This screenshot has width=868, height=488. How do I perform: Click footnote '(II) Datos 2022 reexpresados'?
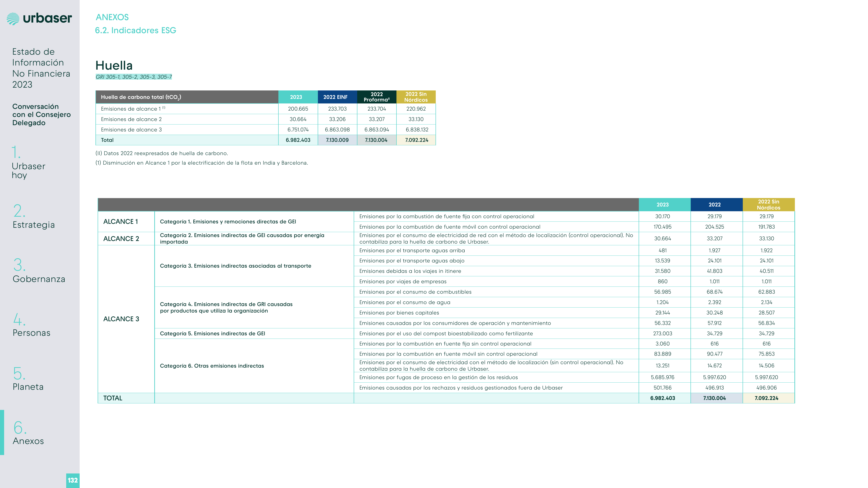(x=162, y=153)
